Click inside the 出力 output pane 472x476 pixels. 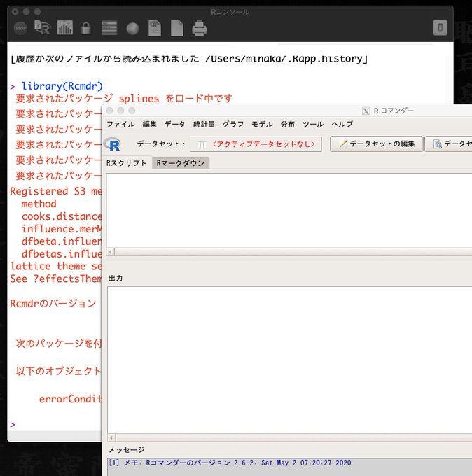289,360
